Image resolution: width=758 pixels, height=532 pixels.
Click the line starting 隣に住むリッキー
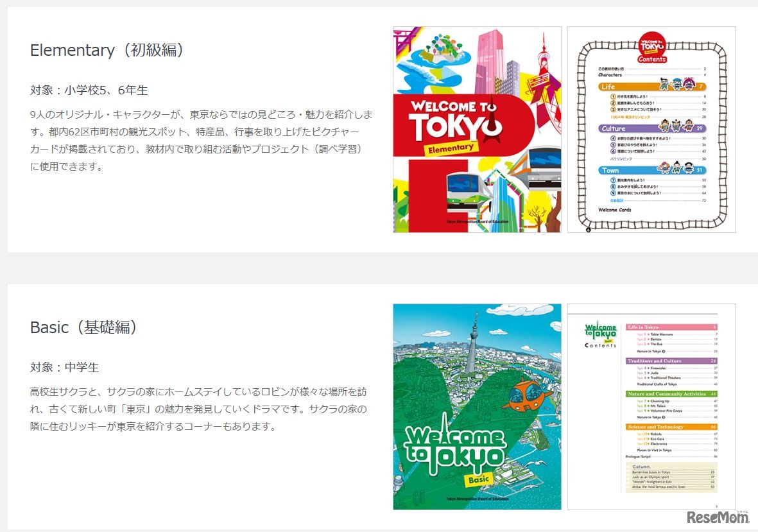coord(153,427)
